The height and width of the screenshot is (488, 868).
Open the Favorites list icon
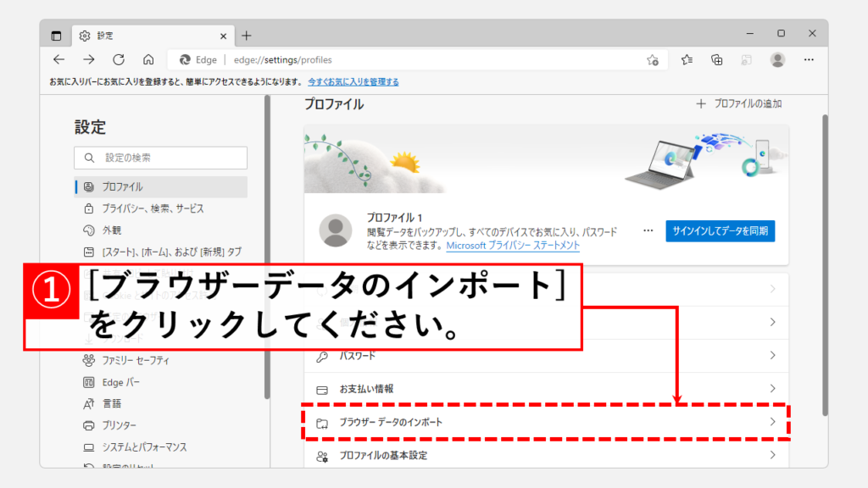click(x=687, y=59)
